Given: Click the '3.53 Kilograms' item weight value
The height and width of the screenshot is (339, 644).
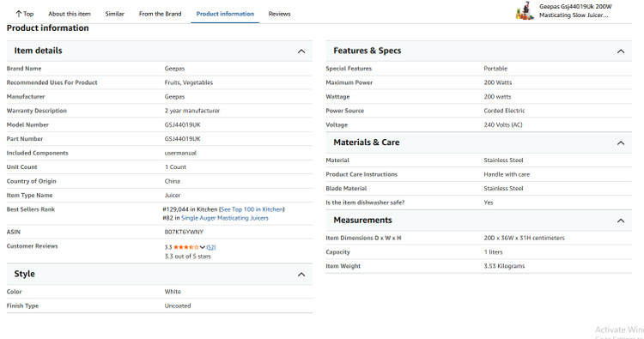Looking at the screenshot, I should (504, 266).
